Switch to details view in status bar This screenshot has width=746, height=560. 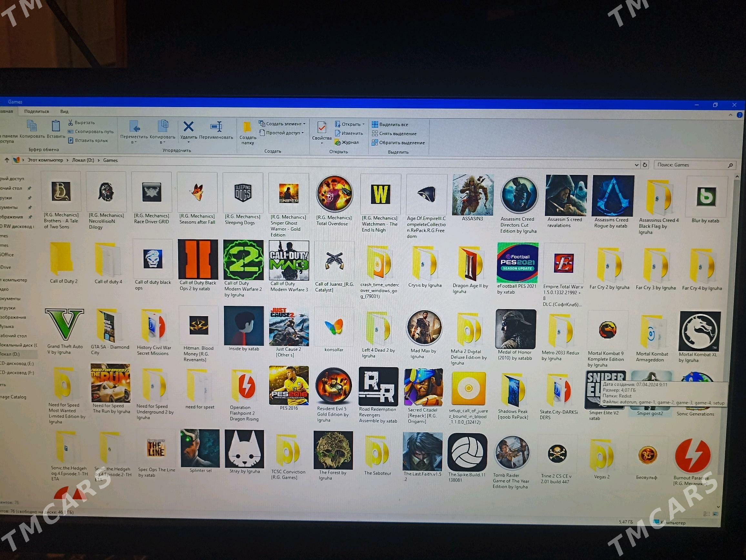[707, 514]
